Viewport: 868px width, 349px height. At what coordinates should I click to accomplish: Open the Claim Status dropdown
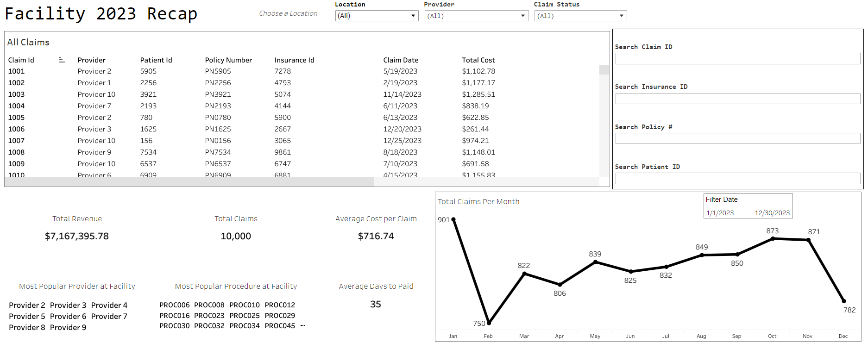click(x=580, y=16)
